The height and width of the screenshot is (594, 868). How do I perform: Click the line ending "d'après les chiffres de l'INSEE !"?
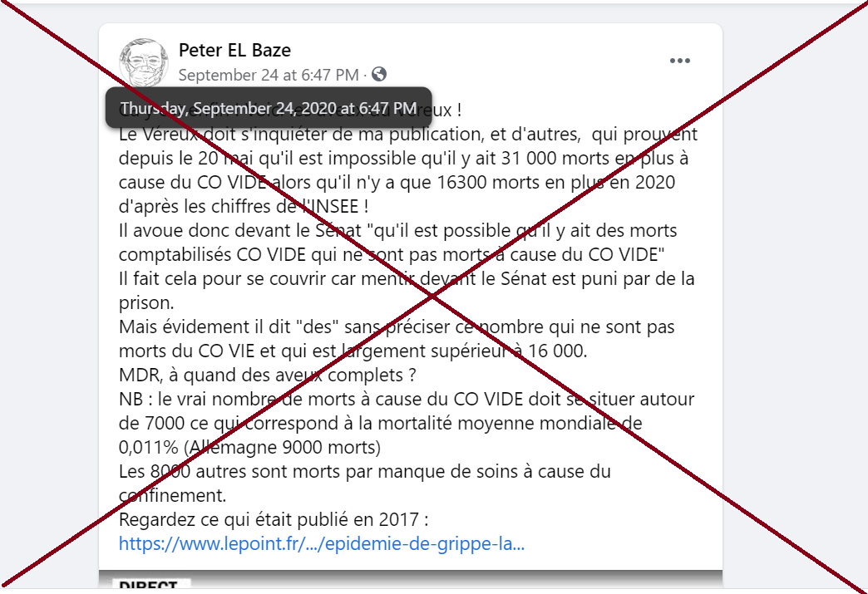[244, 206]
